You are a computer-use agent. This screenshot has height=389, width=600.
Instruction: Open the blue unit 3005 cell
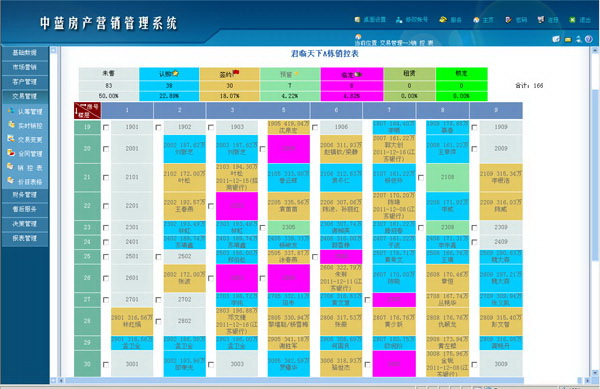pyautogui.click(x=289, y=364)
